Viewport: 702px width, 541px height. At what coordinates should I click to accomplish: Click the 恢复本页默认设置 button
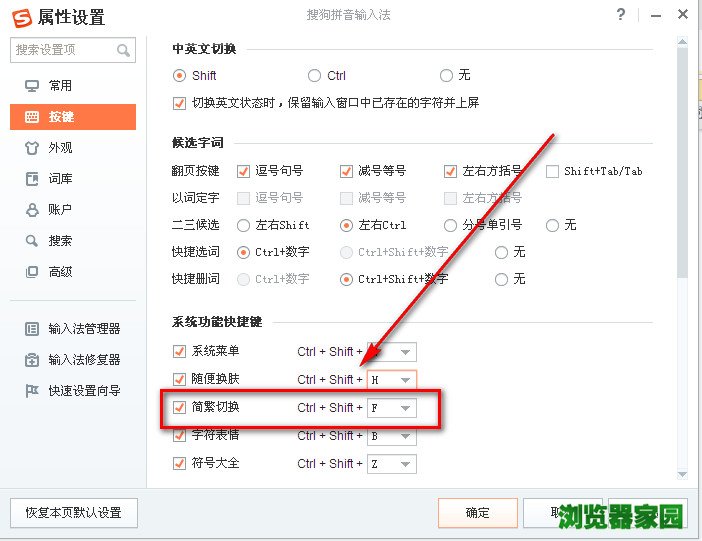click(x=74, y=513)
